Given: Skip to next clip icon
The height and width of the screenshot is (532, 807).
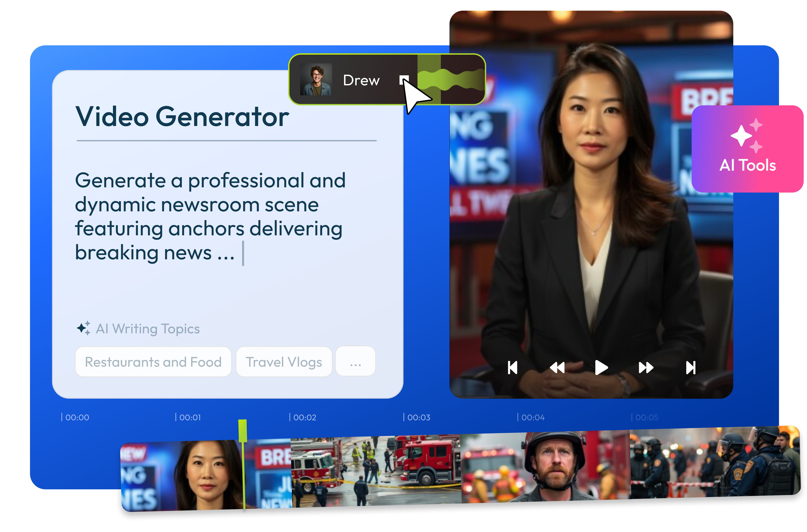Looking at the screenshot, I should point(691,368).
